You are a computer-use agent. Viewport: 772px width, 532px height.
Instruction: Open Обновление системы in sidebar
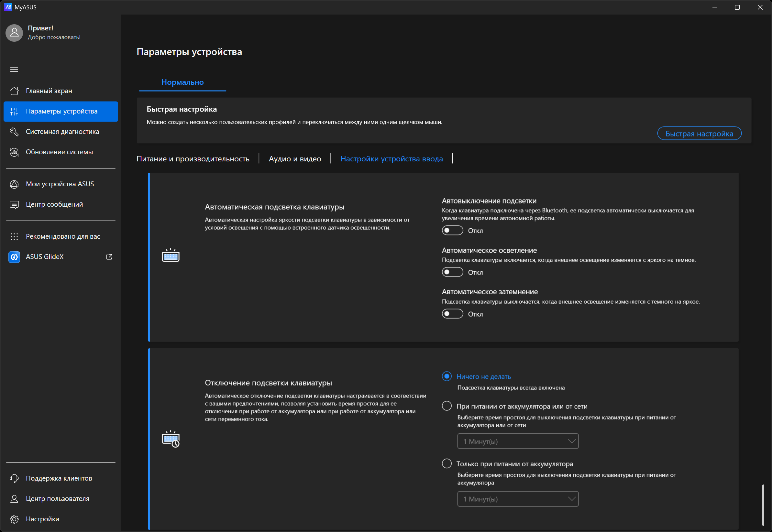coord(61,152)
